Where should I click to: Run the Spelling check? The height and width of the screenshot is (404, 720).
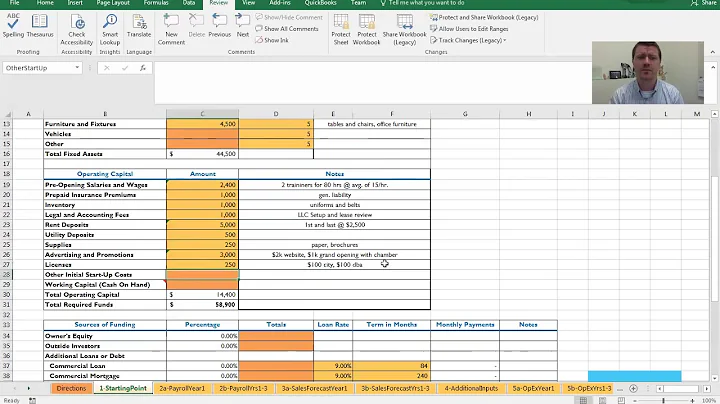tap(13, 26)
